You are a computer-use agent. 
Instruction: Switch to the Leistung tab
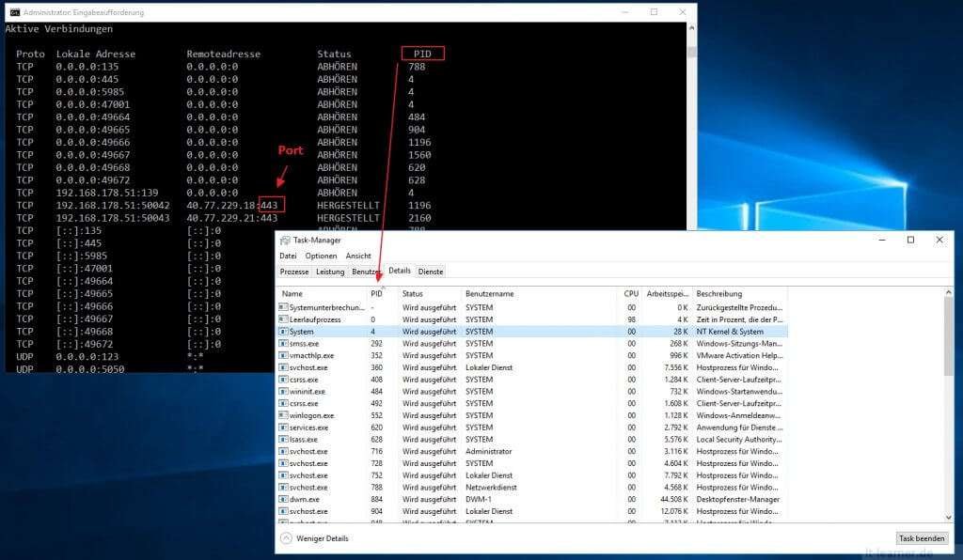point(328,271)
